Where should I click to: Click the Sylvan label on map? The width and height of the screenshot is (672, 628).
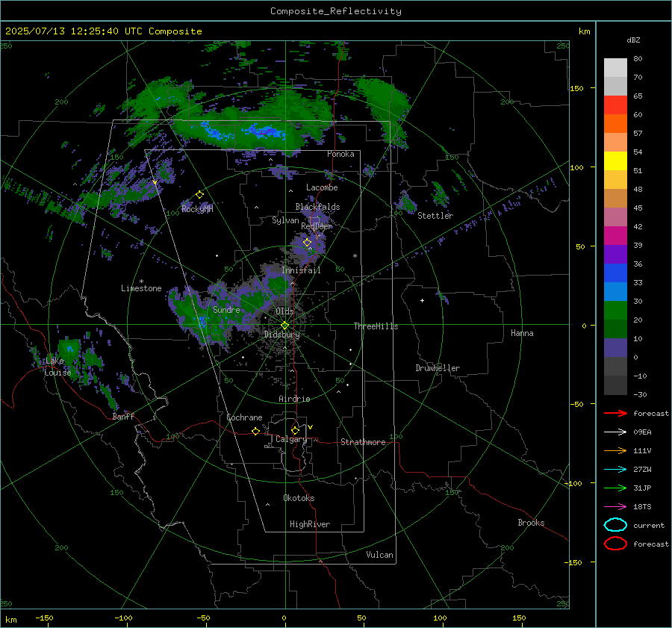tap(285, 220)
